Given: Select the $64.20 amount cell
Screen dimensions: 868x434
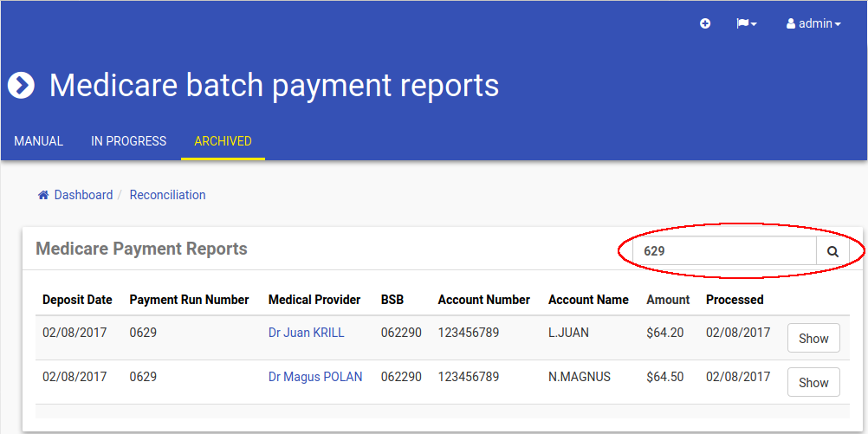Looking at the screenshot, I should (664, 333).
